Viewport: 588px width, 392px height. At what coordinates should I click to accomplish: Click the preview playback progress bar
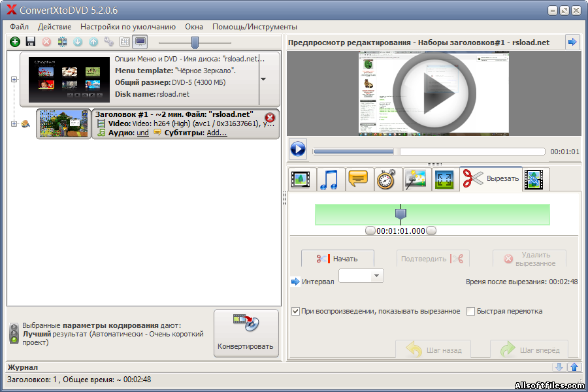pos(429,151)
